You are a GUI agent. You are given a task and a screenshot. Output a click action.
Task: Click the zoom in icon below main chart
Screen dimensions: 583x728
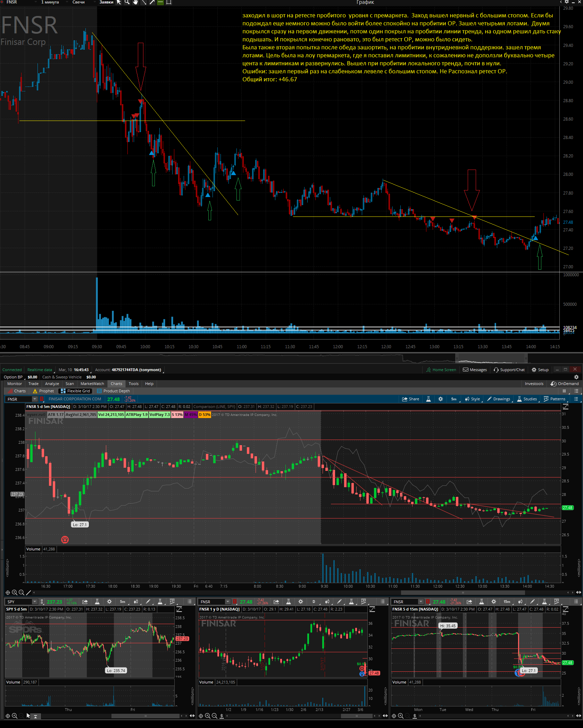(15, 592)
